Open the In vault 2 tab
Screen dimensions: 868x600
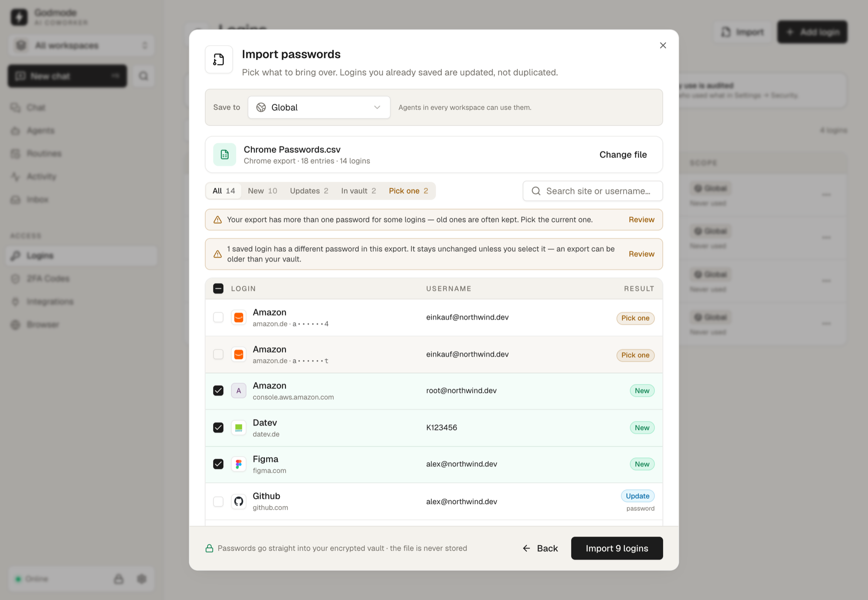[x=358, y=191]
